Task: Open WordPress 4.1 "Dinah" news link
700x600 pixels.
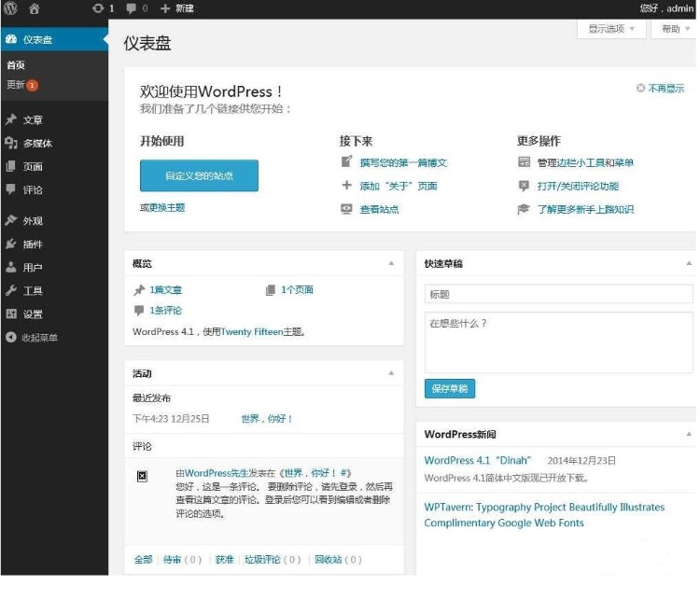Action: (478, 460)
